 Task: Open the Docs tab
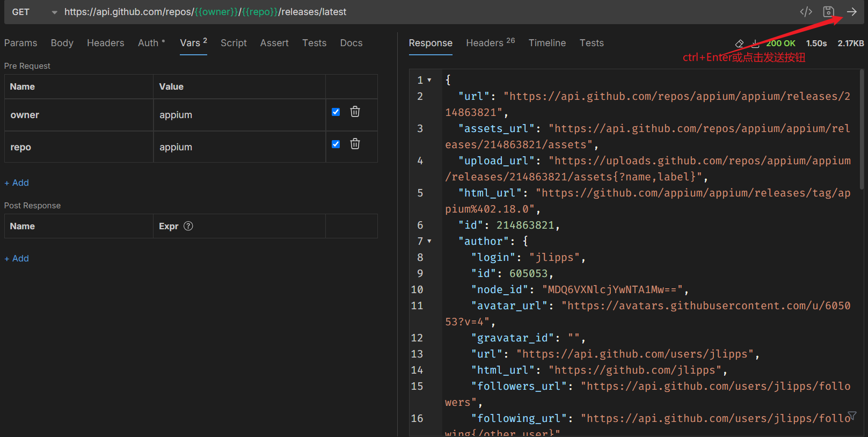click(x=351, y=43)
